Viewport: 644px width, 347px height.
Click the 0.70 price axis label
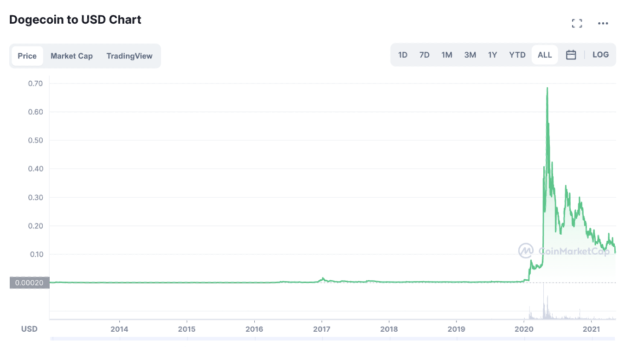36,84
